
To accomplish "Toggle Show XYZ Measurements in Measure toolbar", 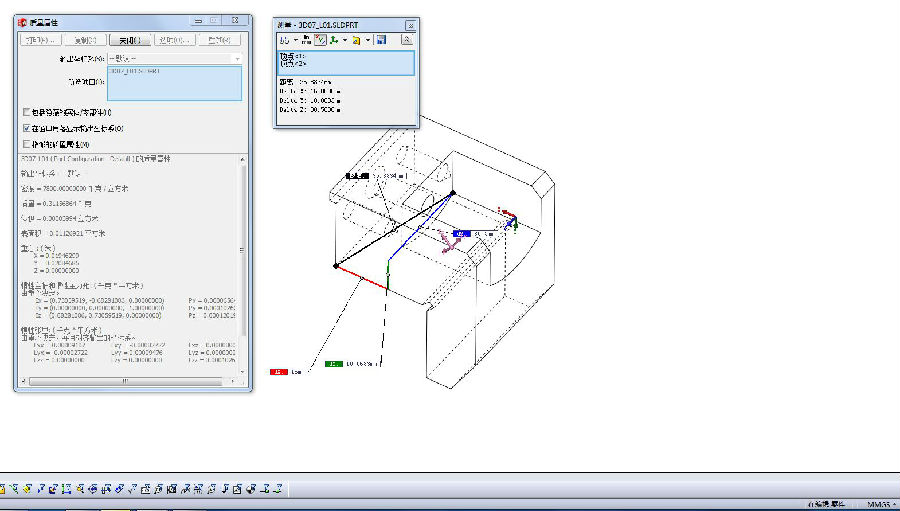I will [x=320, y=40].
